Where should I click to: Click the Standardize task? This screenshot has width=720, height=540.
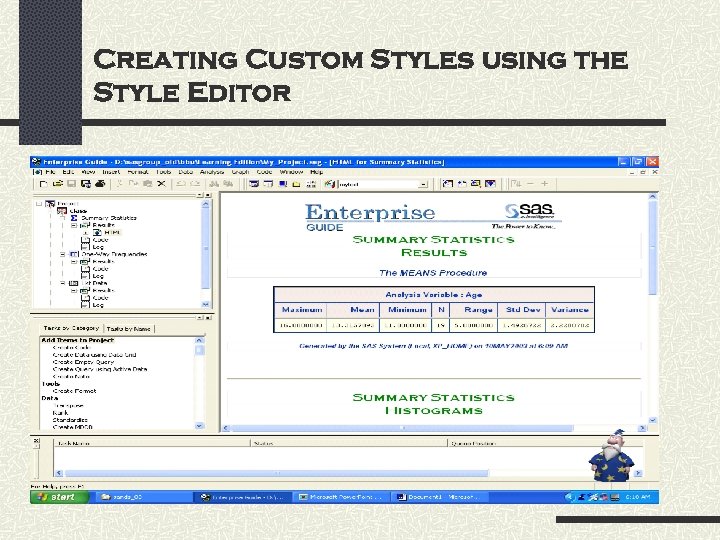[x=70, y=420]
